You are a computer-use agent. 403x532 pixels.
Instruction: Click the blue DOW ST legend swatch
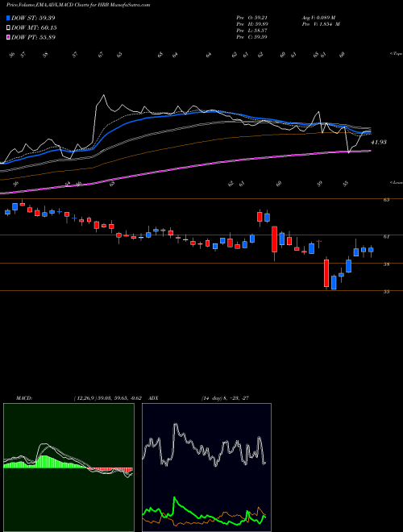coord(8,18)
